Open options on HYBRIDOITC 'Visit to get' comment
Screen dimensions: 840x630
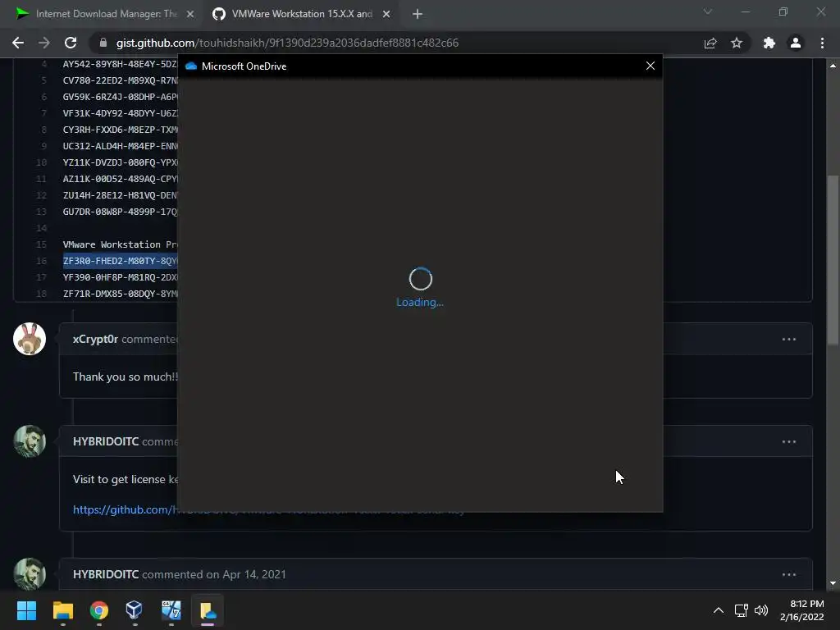(x=788, y=441)
